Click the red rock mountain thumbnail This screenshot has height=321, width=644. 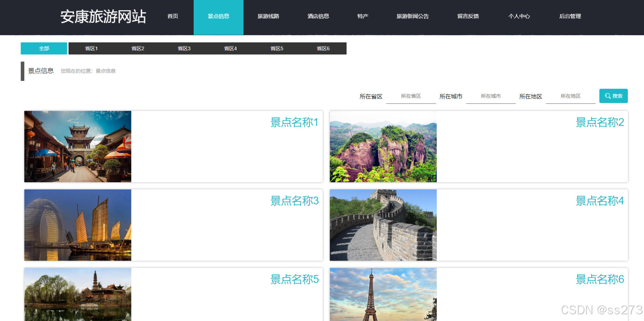pos(383,147)
